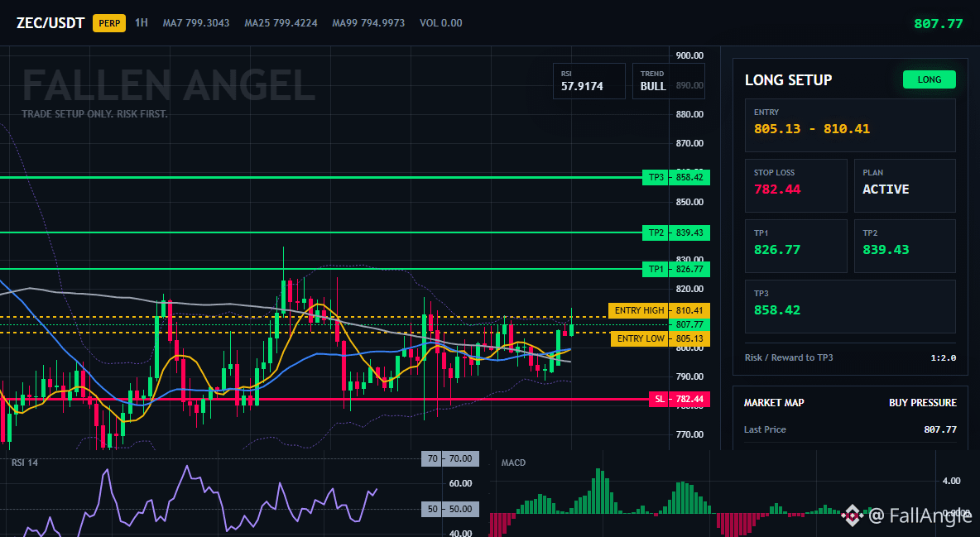Click the 839.43 price axis label
This screenshot has width=980, height=537.
coord(689,233)
